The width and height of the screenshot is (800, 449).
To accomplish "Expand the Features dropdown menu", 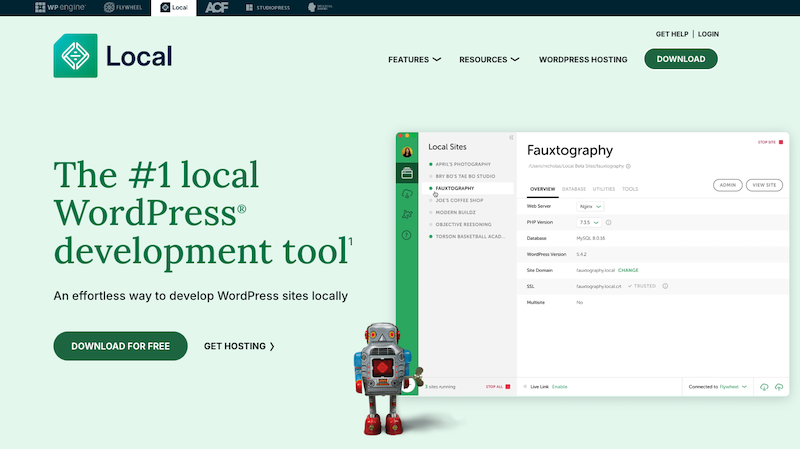I will pyautogui.click(x=414, y=60).
